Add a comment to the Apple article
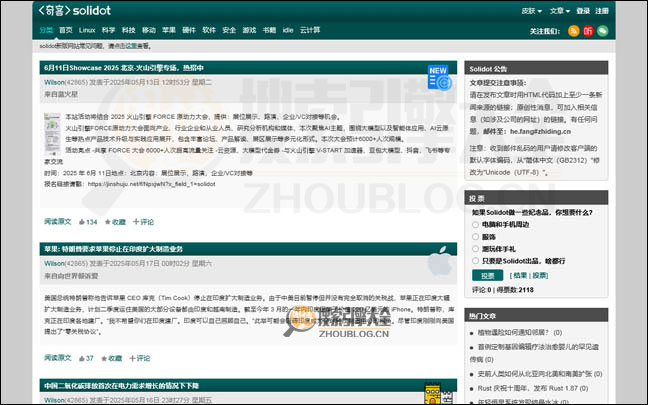The width and height of the screenshot is (648, 405). click(140, 358)
